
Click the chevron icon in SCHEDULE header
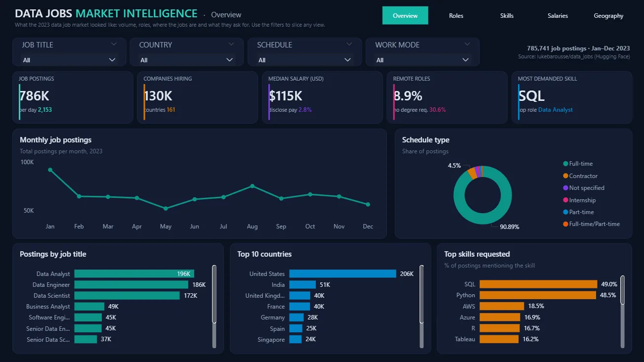tap(349, 45)
